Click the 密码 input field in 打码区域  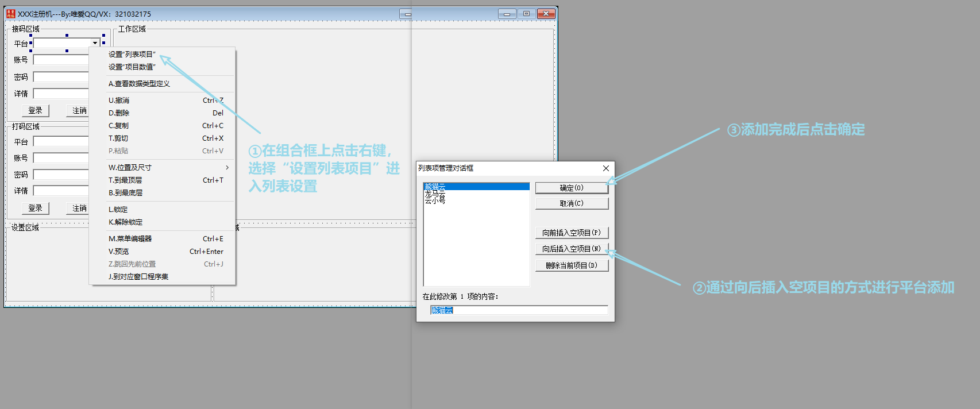(x=61, y=175)
